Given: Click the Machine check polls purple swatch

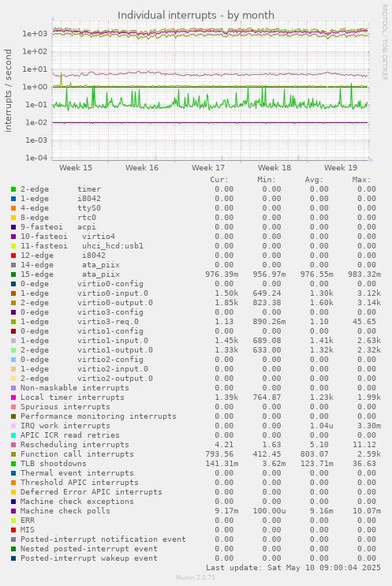Looking at the screenshot, I should coord(13,511).
